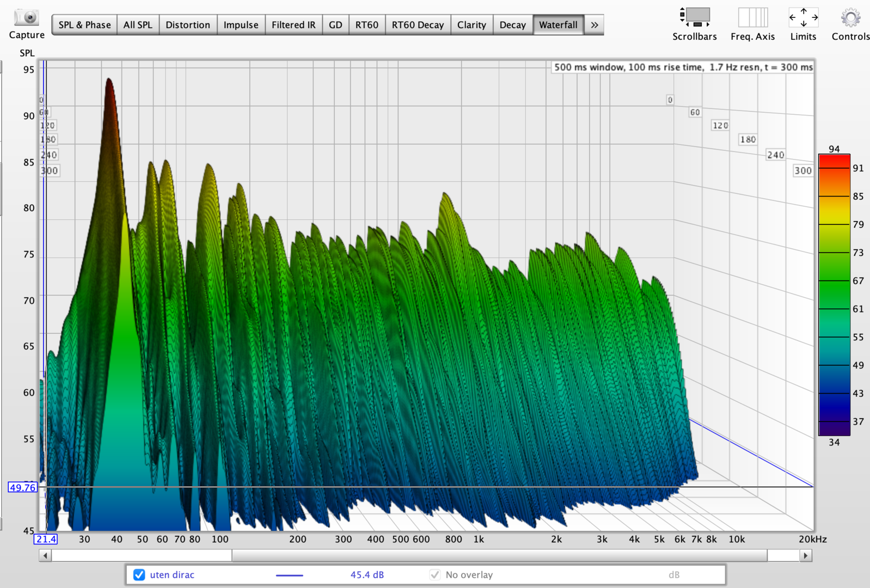870x588 pixels.
Task: Click the SPL color scale legend
Action: tap(834, 295)
